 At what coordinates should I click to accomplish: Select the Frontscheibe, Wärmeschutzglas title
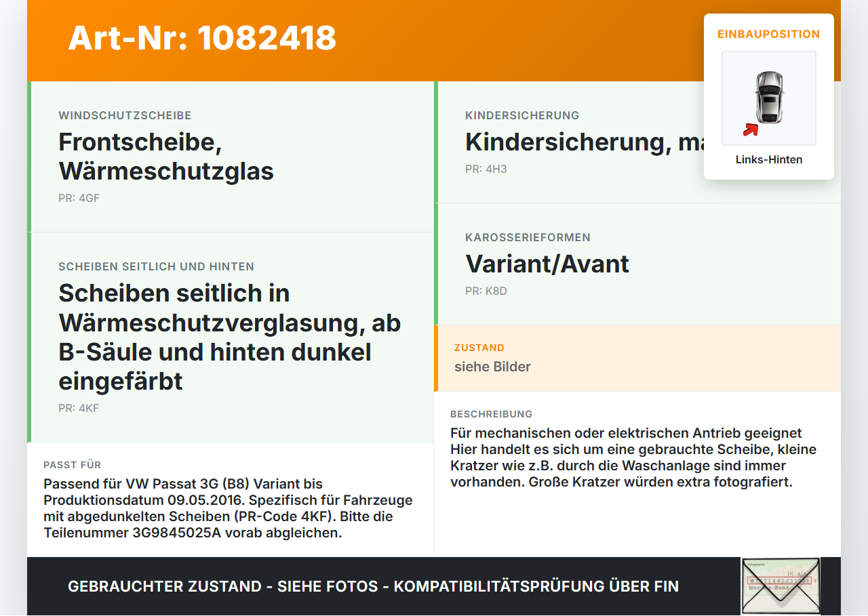pyautogui.click(x=166, y=157)
